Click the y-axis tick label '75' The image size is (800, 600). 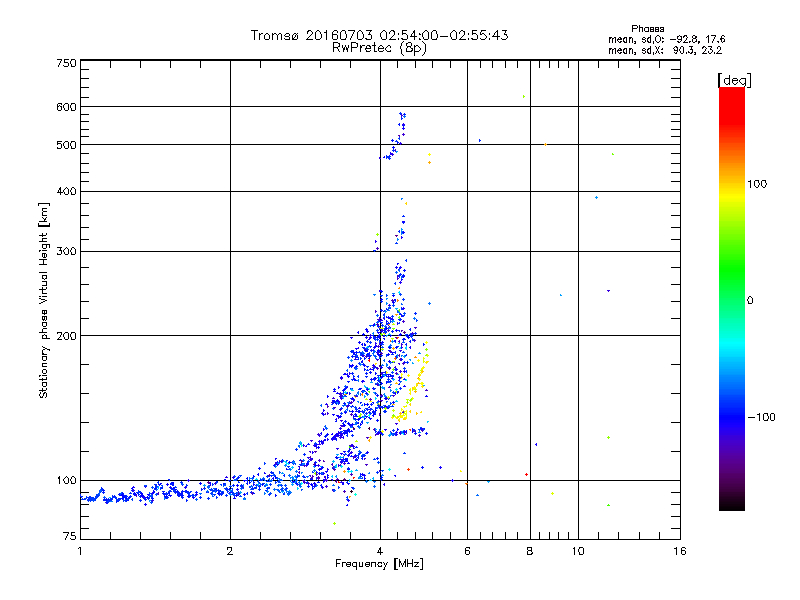pos(70,536)
